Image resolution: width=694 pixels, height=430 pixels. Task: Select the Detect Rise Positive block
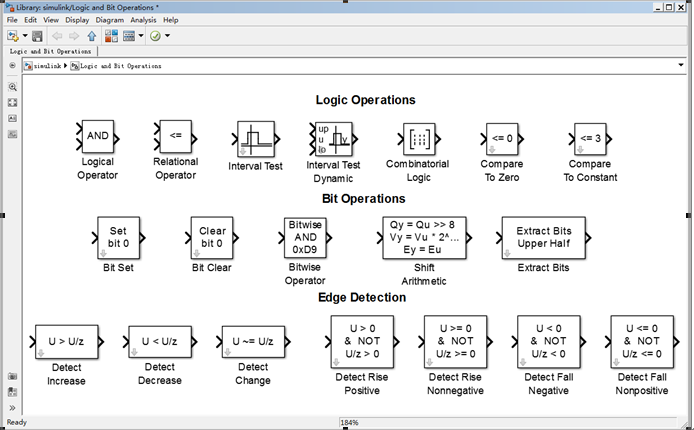point(362,342)
